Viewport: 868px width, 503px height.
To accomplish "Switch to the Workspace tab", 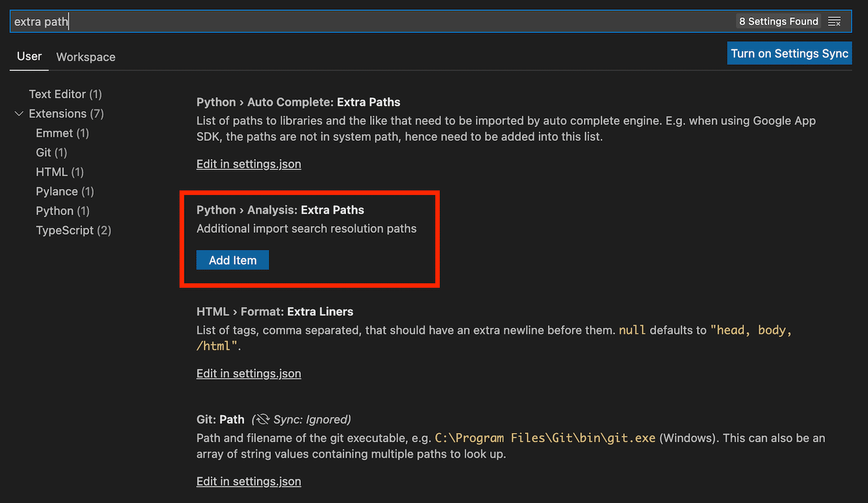I will point(86,57).
